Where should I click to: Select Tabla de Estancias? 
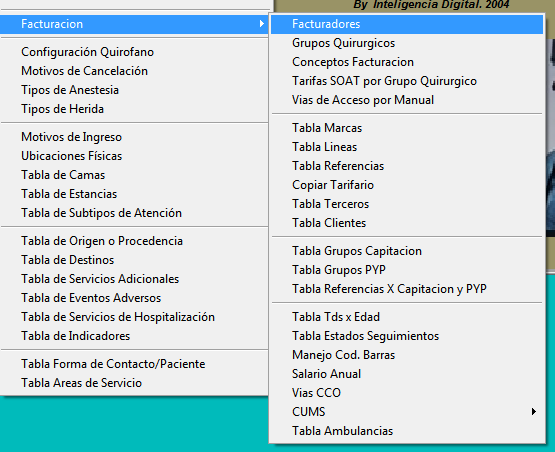click(134, 194)
